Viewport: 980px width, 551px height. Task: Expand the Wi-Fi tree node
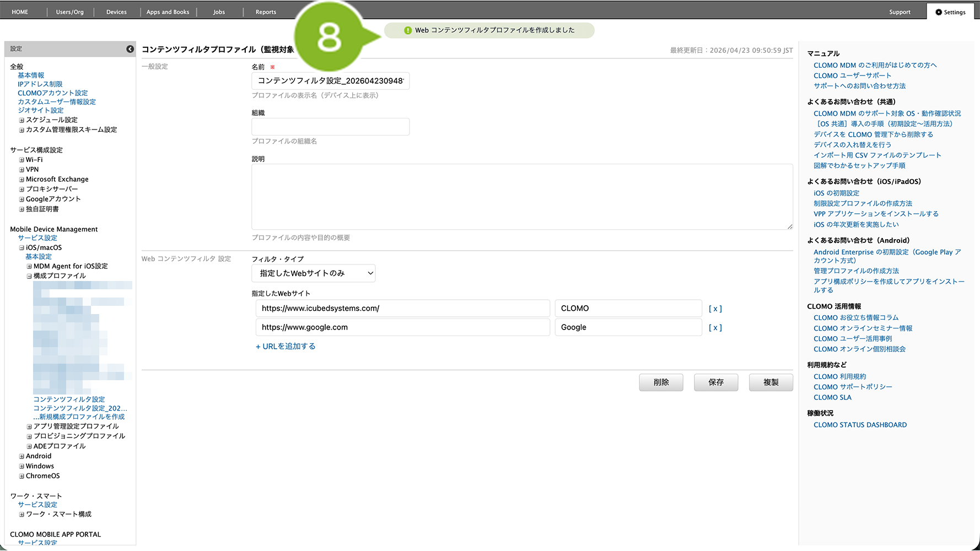[21, 160]
